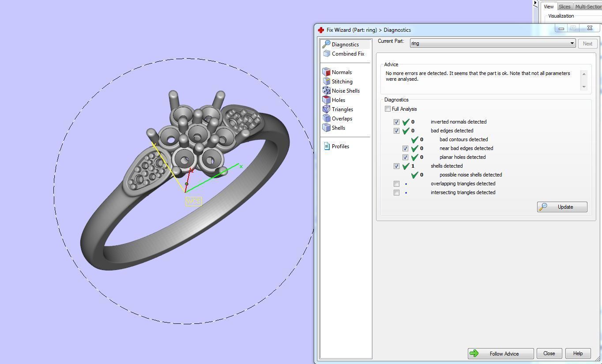Click the Overlaps icon
This screenshot has width=602, height=364.
[327, 118]
